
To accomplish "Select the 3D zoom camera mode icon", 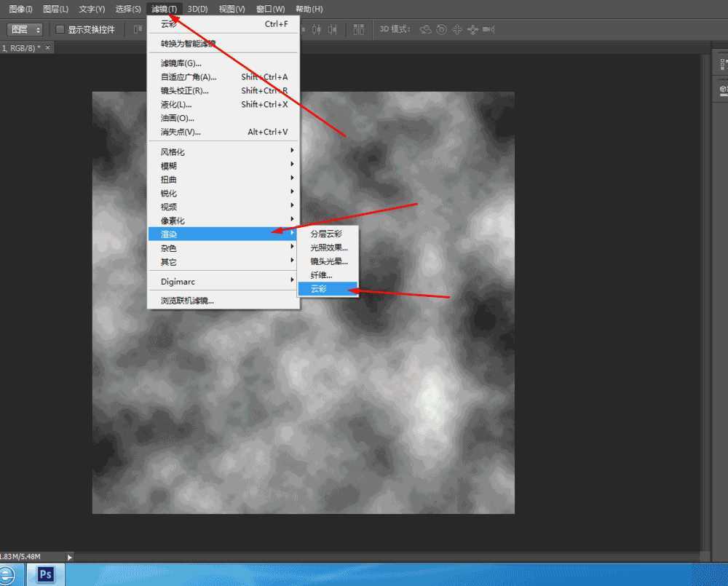I will click(x=486, y=29).
